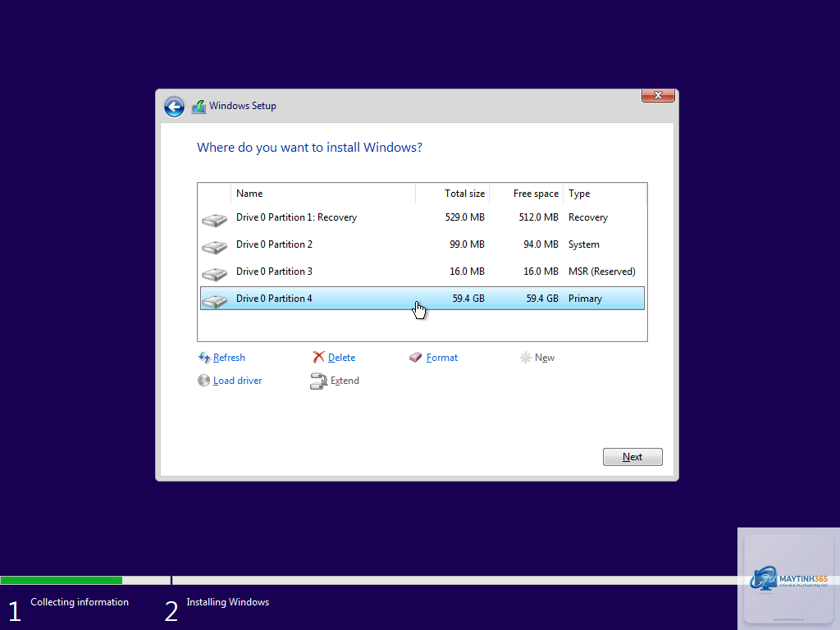Click drive icon for Partition 1 Recovery
The height and width of the screenshot is (630, 840).
[x=214, y=220]
